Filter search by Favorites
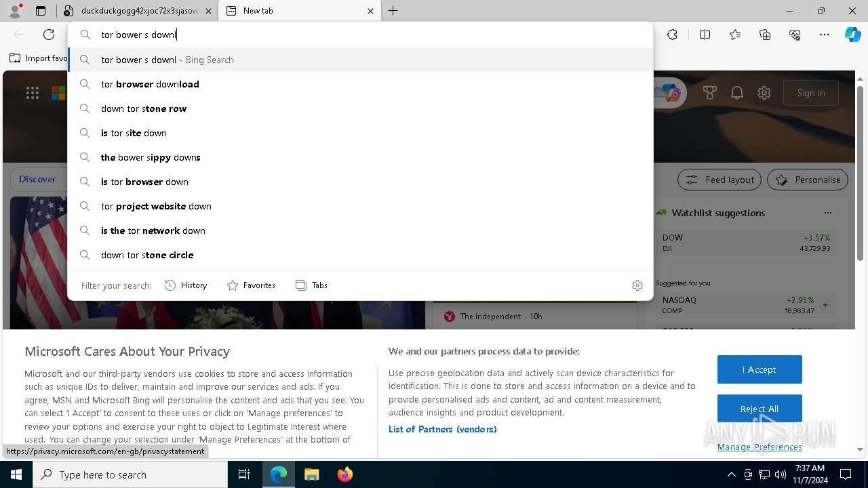Screen dimensions: 868x488 (251, 285)
